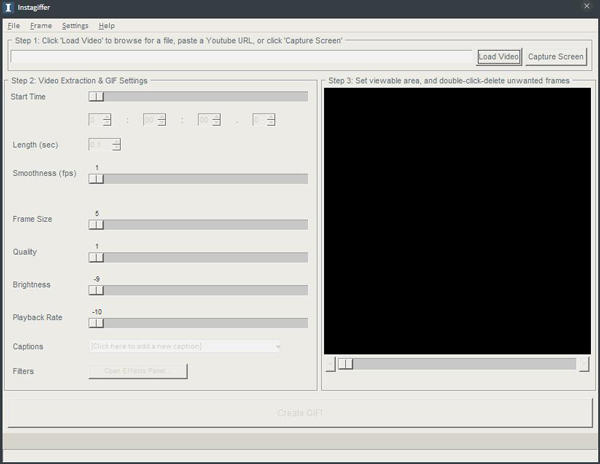Click the start time seconds spinbox
Screen dimensions: 600x464
(x=209, y=120)
